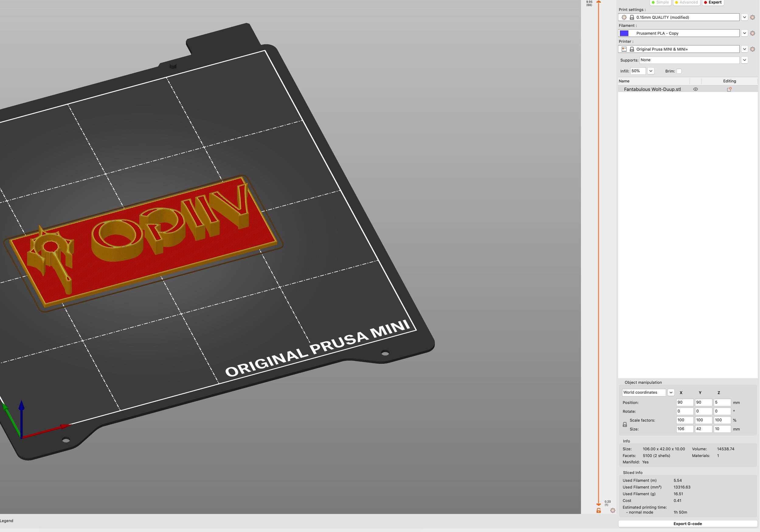Image resolution: width=760 pixels, height=532 pixels.
Task: Open the Print settings preset dropdown arrow
Action: (744, 17)
